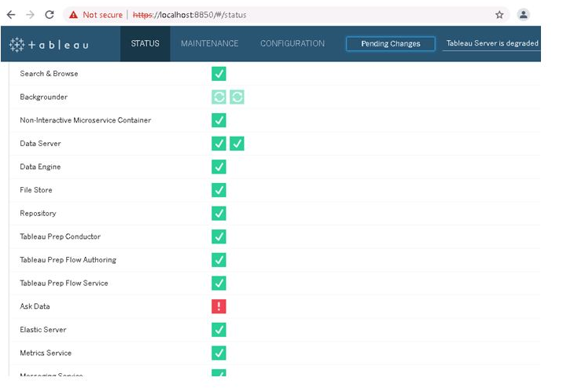Select the Backgrounder row label
Screen dimensions: 574x392
(43, 97)
